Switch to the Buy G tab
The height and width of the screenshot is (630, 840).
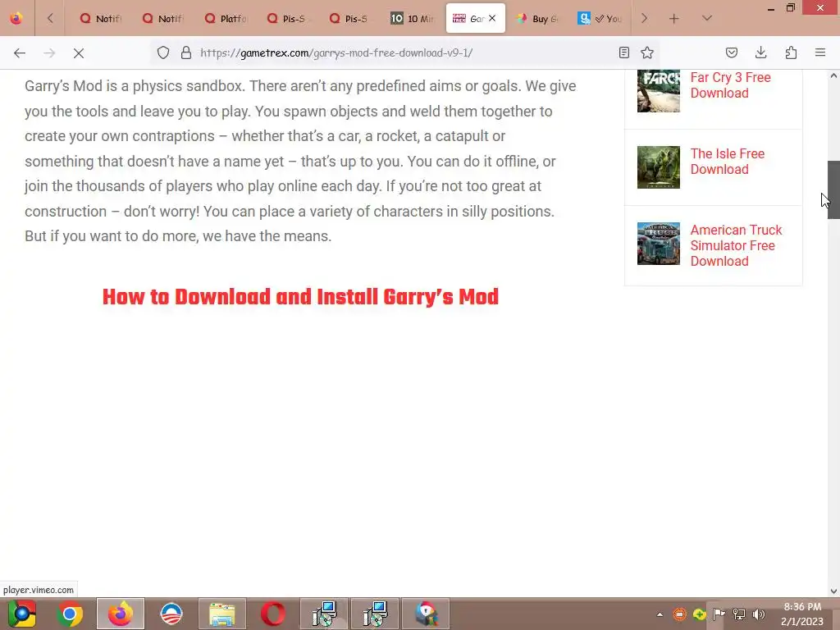tap(537, 19)
